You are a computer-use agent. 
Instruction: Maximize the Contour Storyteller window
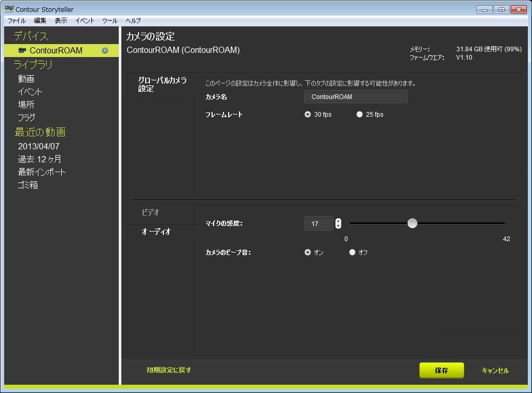[501, 9]
